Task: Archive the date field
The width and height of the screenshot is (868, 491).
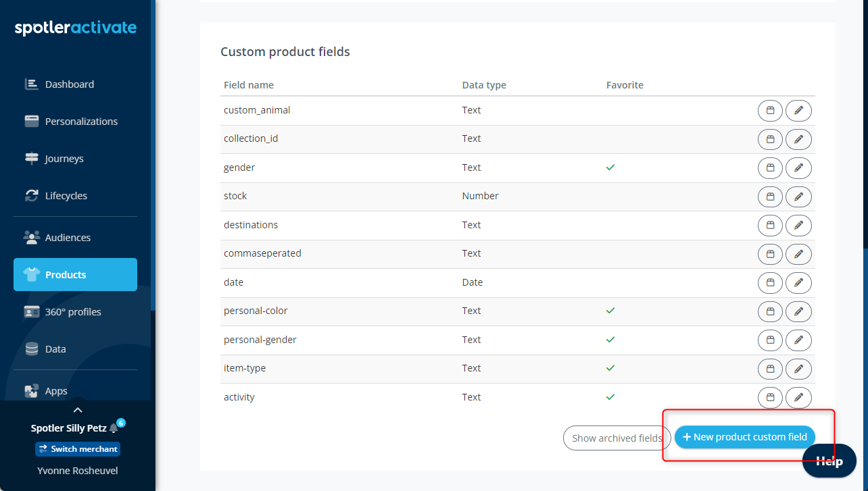Action: pos(770,283)
